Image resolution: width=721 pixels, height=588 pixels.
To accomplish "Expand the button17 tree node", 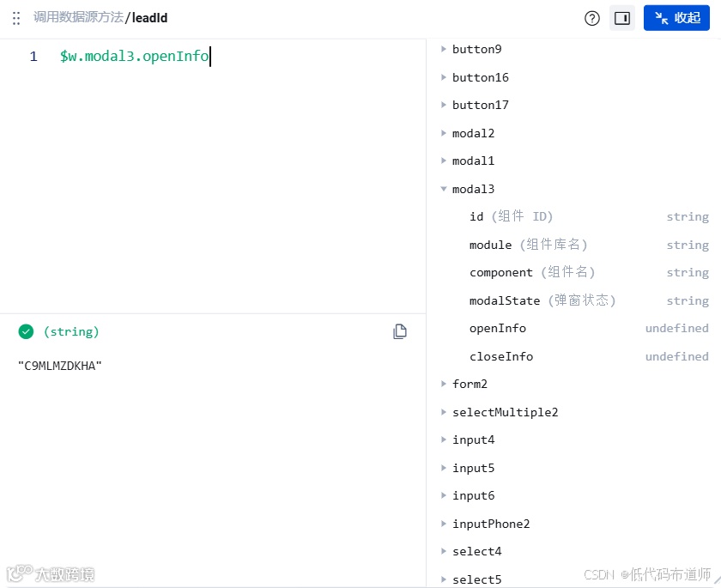I will pyautogui.click(x=443, y=105).
